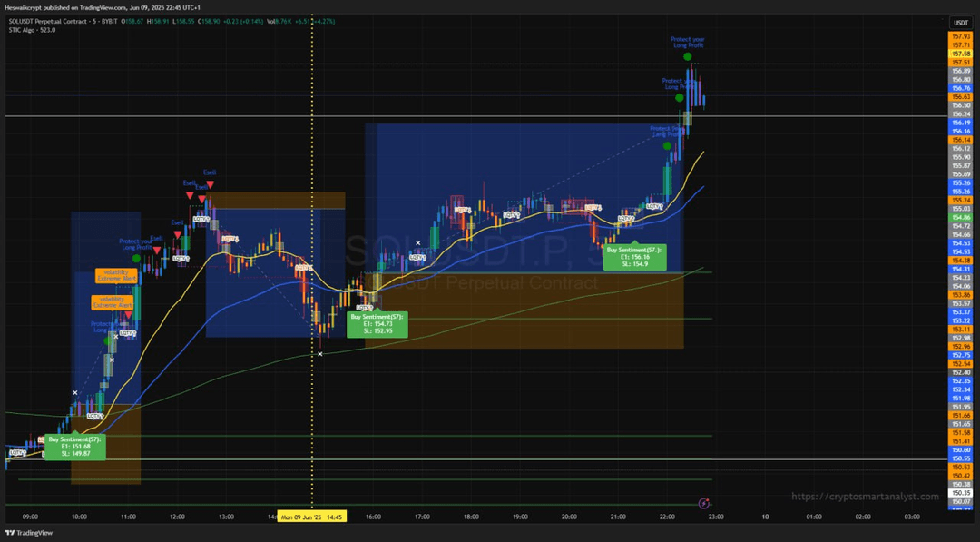This screenshot has width=980, height=542.
Task: Click the blue 150.60 price label
Action: pos(961,449)
